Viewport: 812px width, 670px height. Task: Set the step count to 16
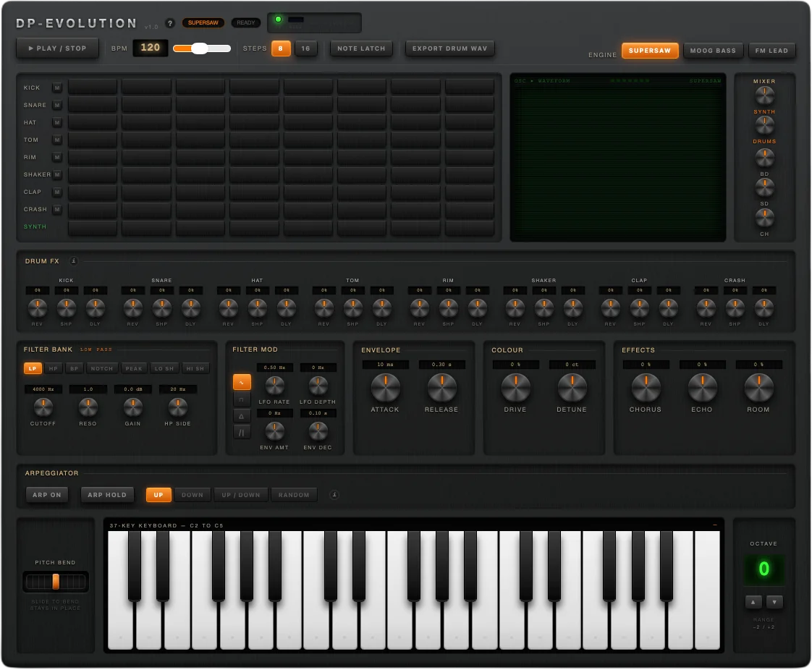(x=305, y=48)
